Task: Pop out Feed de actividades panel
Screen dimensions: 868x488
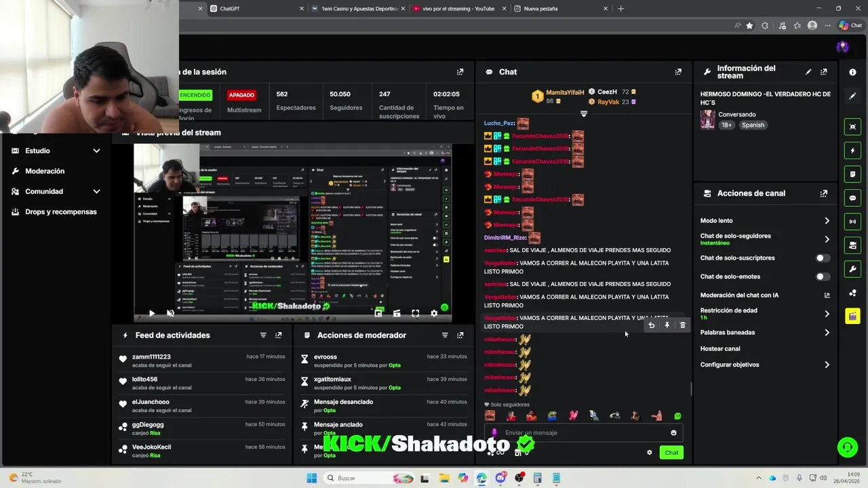Action: tap(278, 335)
